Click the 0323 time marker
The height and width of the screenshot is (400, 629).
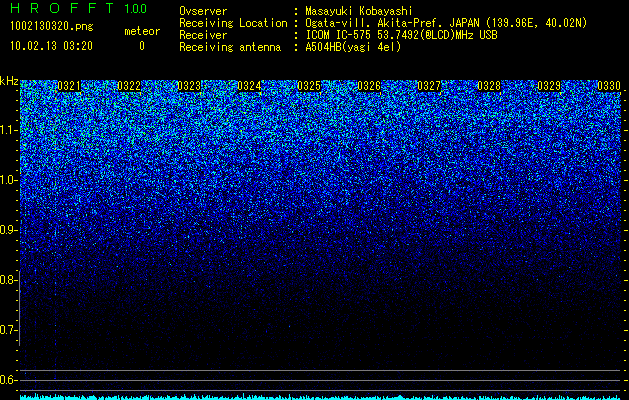[x=189, y=86]
